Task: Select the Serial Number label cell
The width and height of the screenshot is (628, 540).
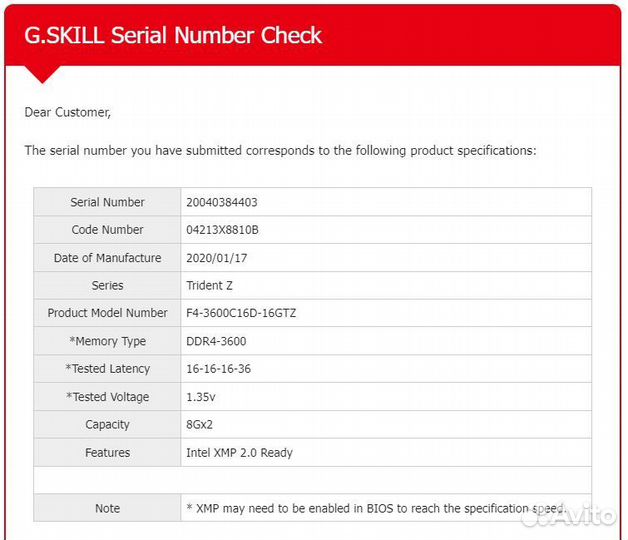Action: tap(107, 202)
